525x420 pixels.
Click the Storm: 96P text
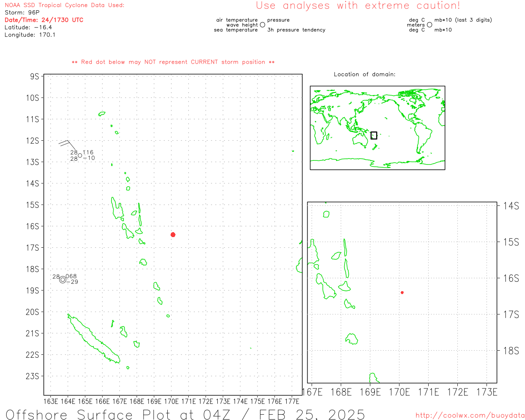(x=22, y=13)
